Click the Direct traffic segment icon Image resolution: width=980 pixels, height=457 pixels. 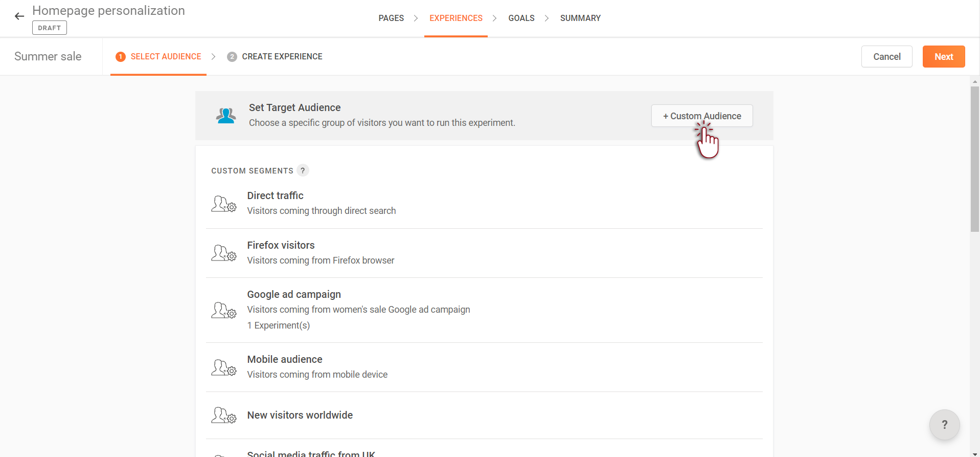point(223,204)
